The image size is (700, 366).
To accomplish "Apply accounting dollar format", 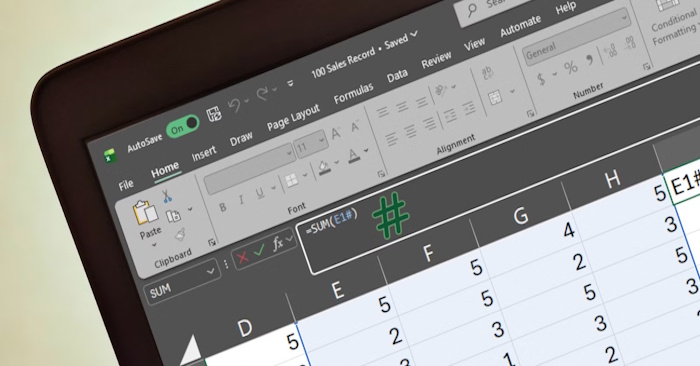I will pyautogui.click(x=542, y=79).
